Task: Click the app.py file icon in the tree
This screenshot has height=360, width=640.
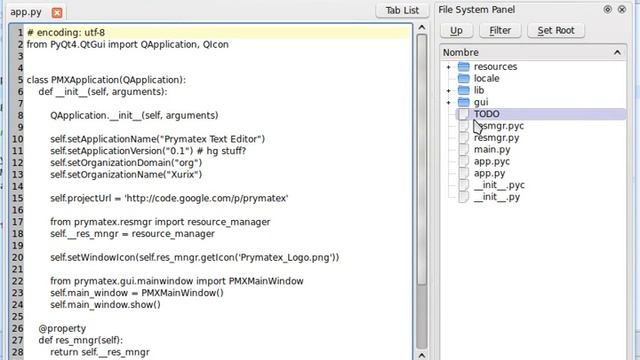Action: point(463,173)
